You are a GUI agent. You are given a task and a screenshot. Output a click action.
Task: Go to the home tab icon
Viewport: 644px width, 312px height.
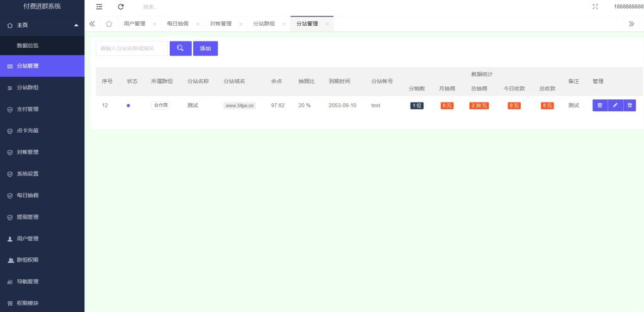click(109, 24)
